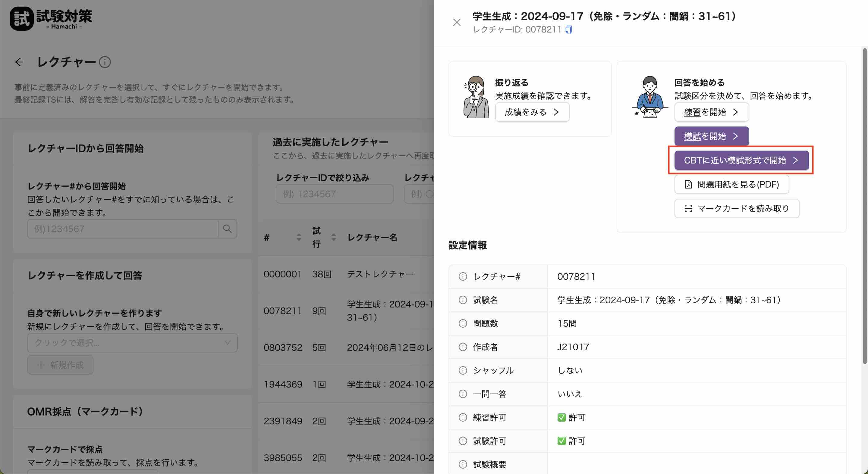This screenshot has width=868, height=474.
Task: Sort the table by # column
Action: coord(299,237)
